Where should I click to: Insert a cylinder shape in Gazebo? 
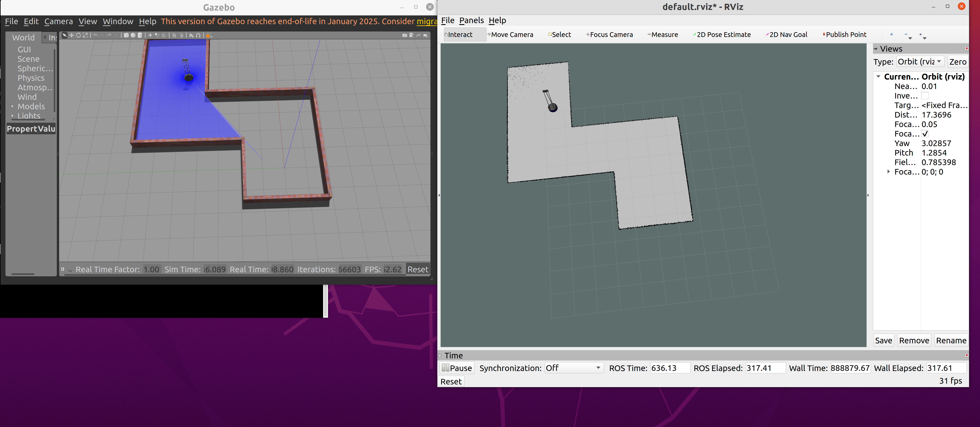click(x=140, y=35)
